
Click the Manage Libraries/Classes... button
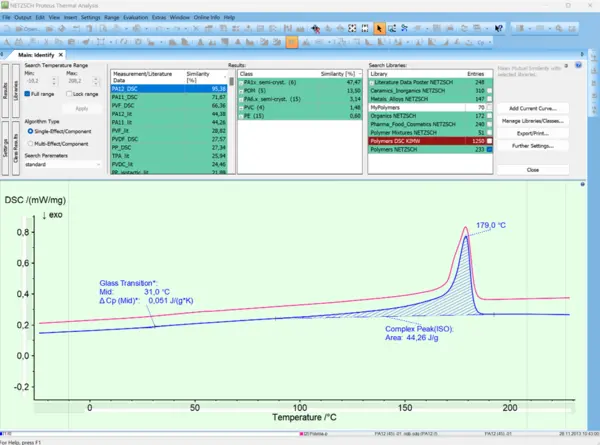[533, 121]
